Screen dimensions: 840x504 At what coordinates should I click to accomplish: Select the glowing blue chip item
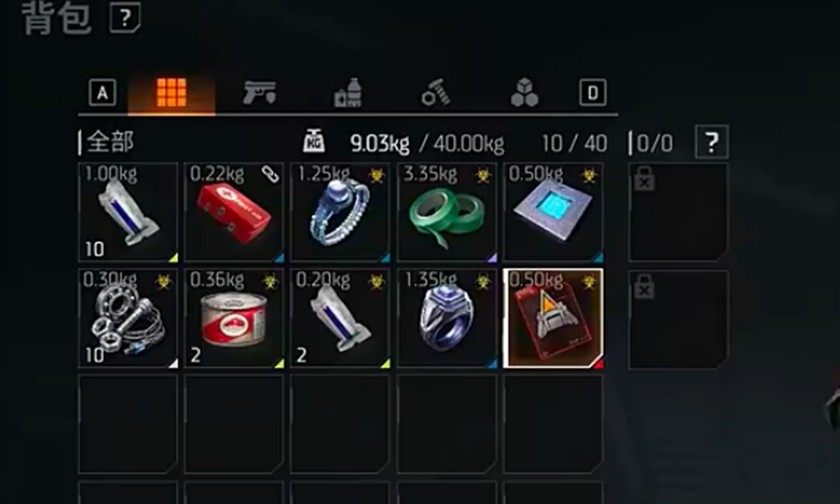click(554, 212)
